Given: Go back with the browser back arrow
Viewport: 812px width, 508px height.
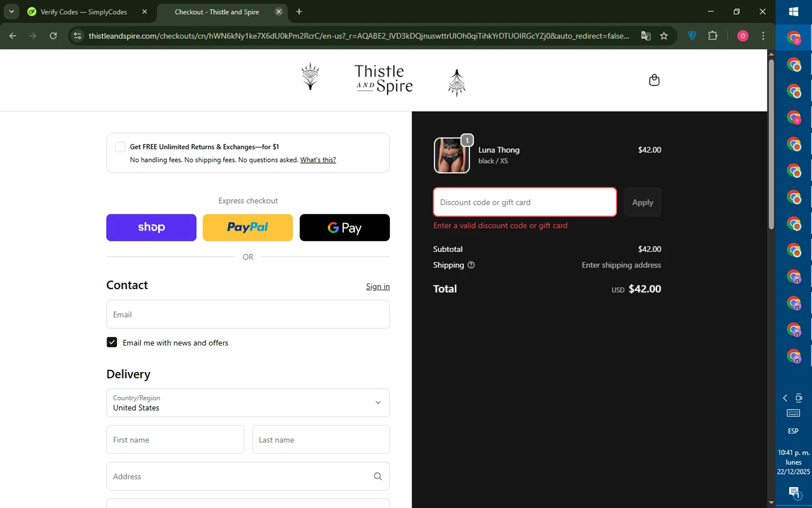Looking at the screenshot, I should [x=12, y=36].
